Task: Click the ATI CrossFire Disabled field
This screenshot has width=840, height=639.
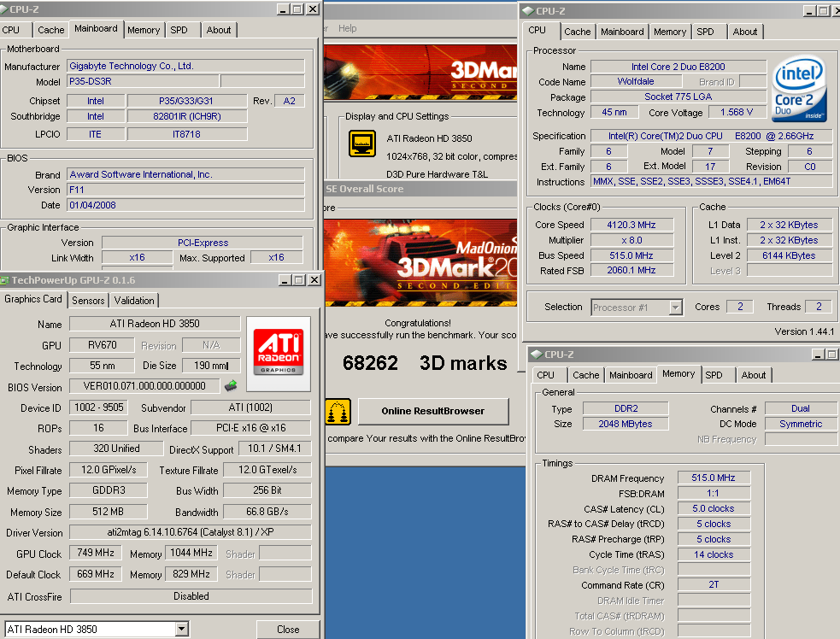Action: tap(191, 596)
